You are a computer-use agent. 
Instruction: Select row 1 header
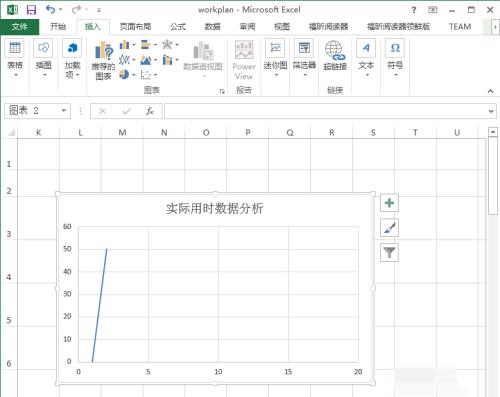[9, 164]
